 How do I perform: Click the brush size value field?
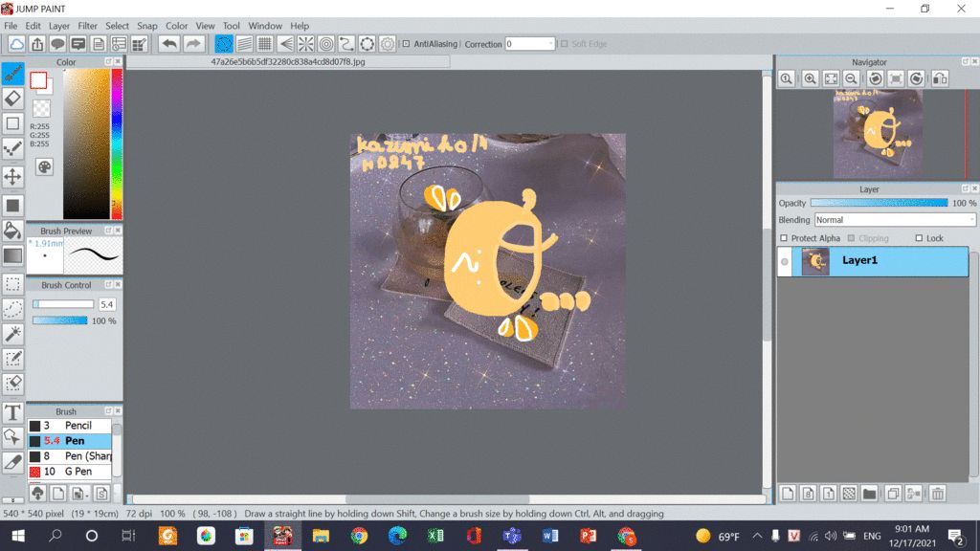pos(107,304)
